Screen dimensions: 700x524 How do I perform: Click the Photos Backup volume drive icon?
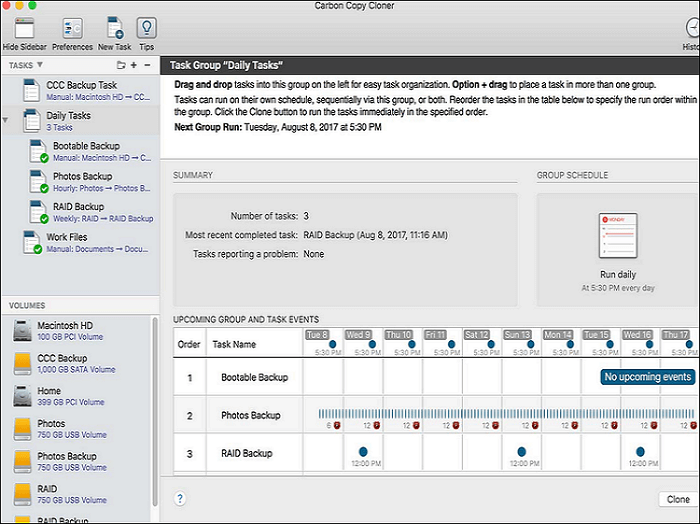click(22, 461)
